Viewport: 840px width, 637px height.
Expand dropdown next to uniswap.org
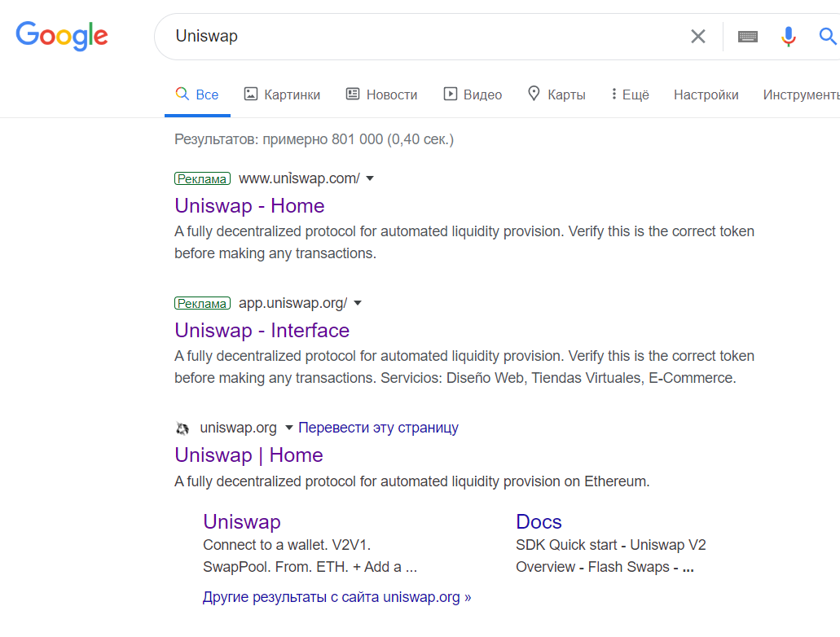[288, 428]
